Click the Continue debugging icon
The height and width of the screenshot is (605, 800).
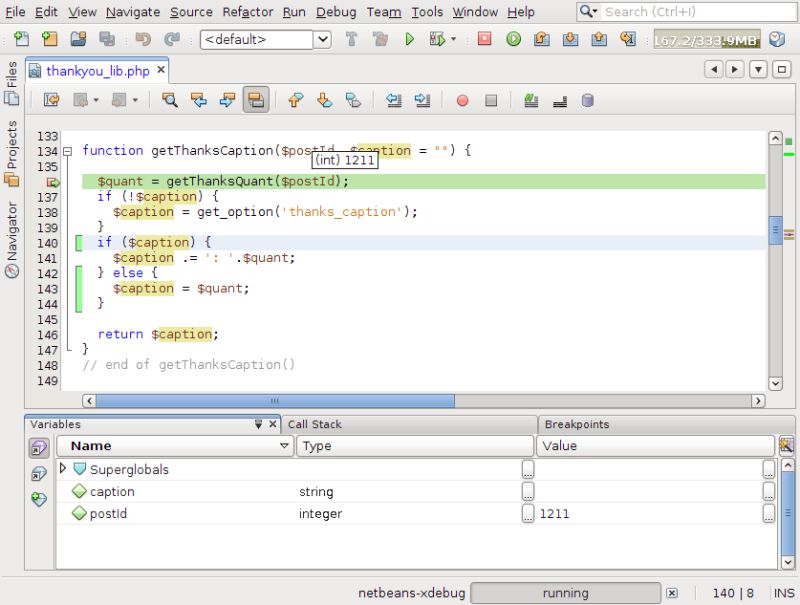[512, 40]
